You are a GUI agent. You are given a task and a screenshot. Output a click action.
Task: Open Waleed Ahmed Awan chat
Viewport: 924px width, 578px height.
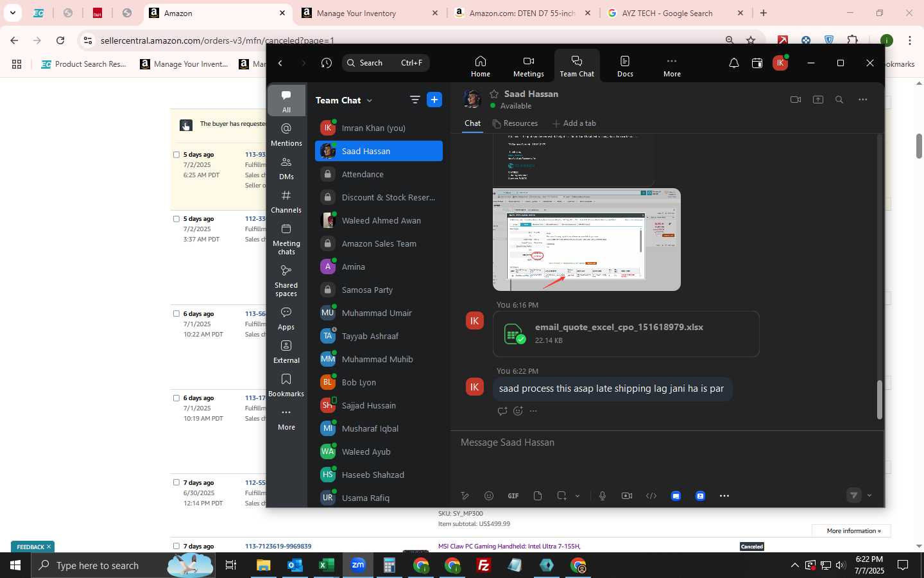click(379, 220)
